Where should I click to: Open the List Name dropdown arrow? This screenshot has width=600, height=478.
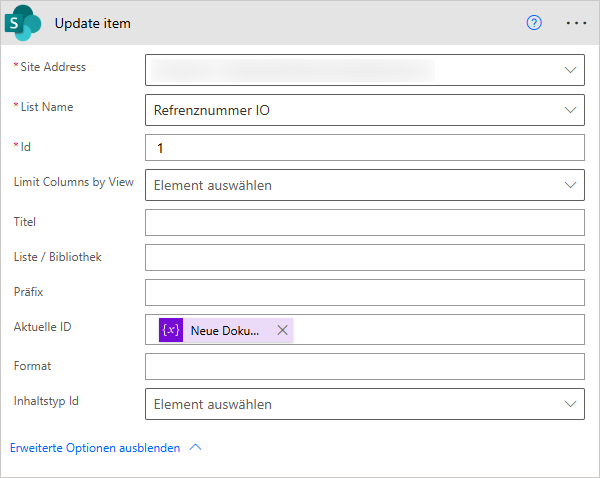tap(571, 110)
